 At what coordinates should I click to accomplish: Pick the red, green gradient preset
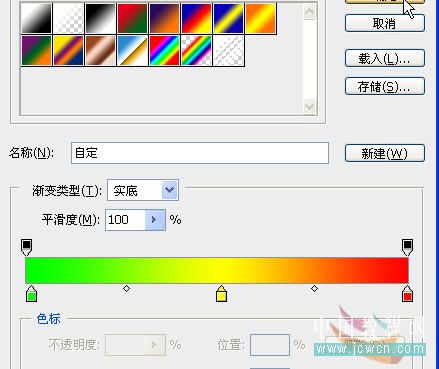pyautogui.click(x=132, y=18)
